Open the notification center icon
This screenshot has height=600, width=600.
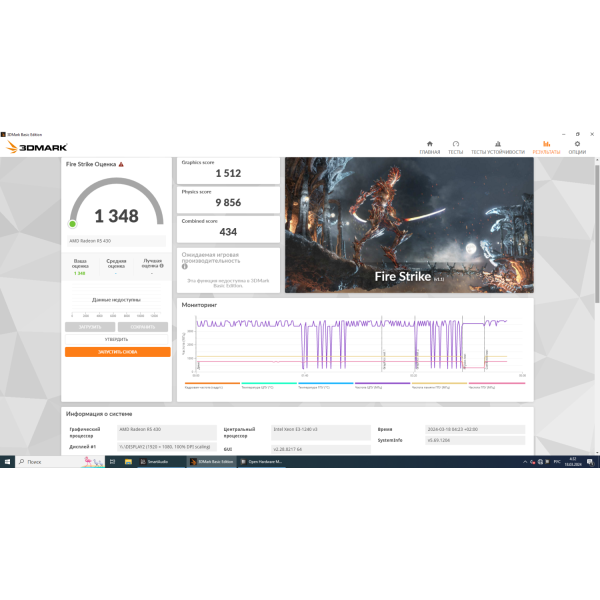pos(590,462)
